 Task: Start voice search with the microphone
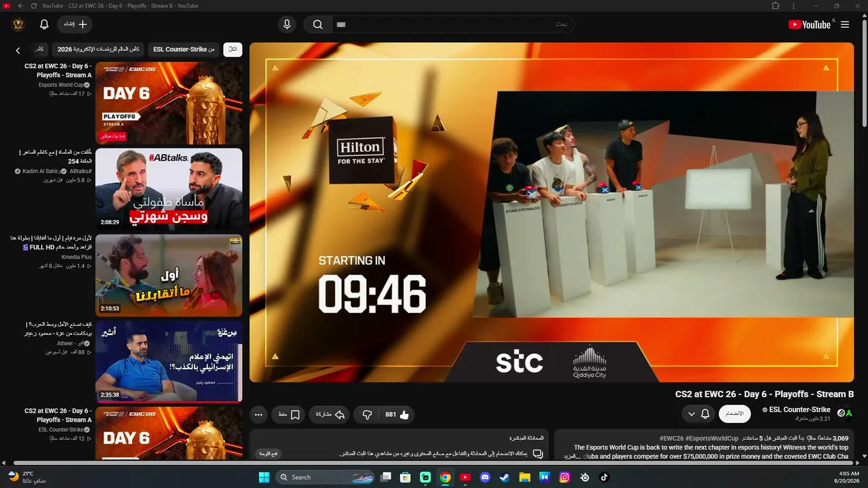pos(287,24)
